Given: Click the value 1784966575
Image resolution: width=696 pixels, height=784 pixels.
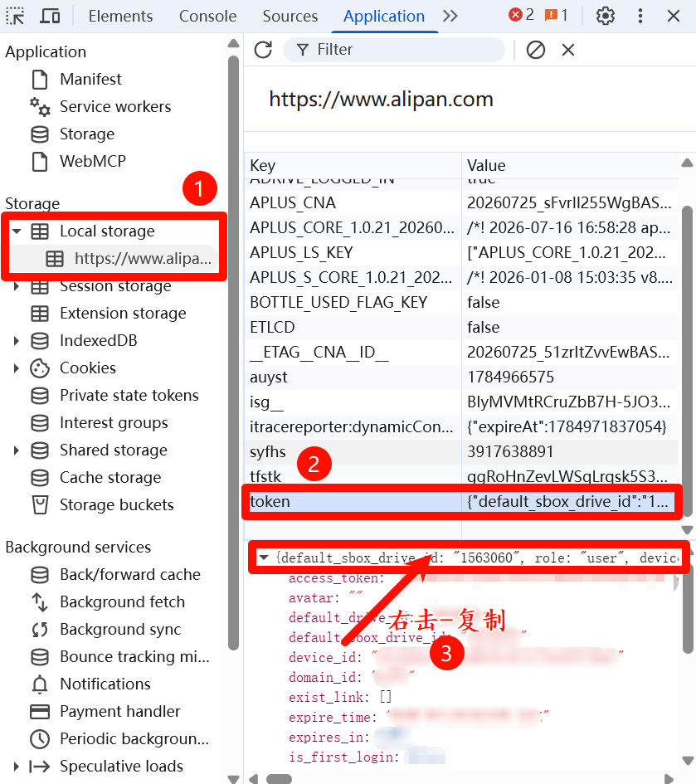Looking at the screenshot, I should 510,377.
